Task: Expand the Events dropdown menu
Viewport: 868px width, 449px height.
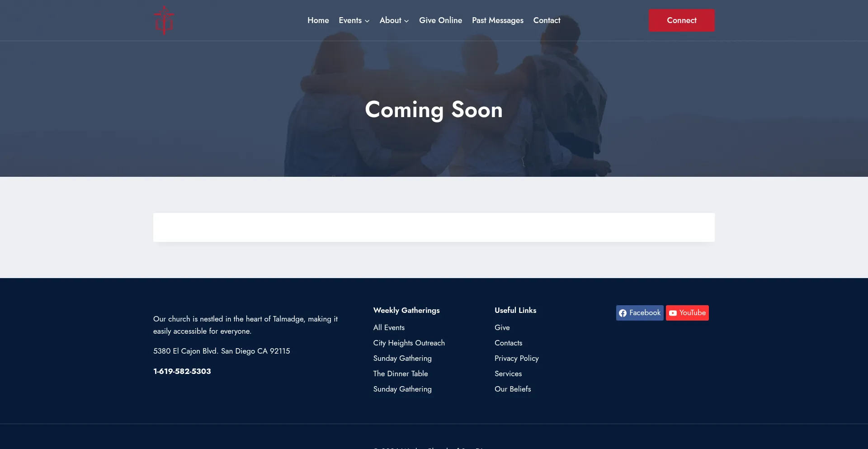Action: tap(354, 20)
